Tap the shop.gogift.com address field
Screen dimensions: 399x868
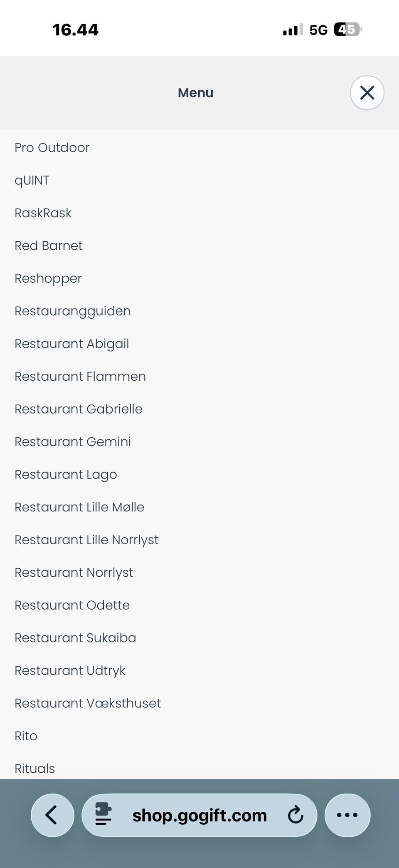click(x=199, y=816)
